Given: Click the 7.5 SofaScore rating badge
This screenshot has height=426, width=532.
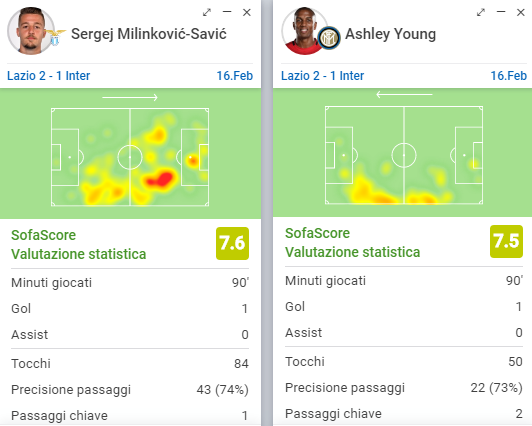Looking at the screenshot, I should 506,241.
